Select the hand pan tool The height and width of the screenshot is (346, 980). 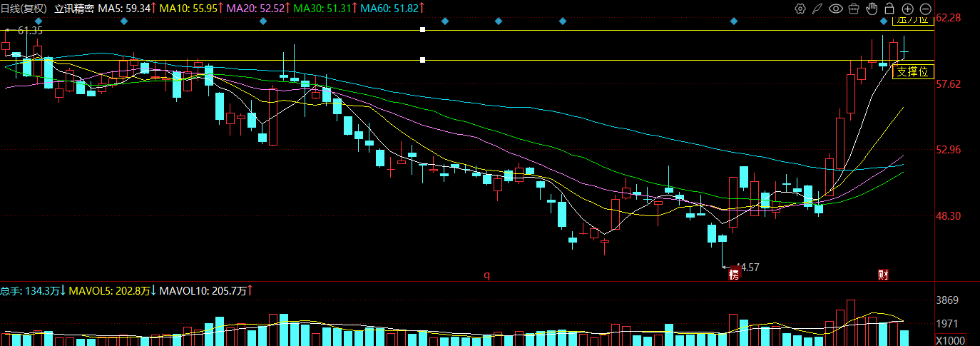872,9
